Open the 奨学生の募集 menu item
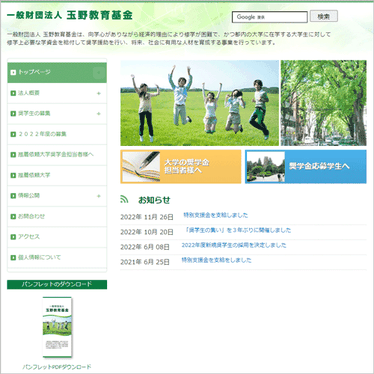374x374 pixels. coord(57,114)
